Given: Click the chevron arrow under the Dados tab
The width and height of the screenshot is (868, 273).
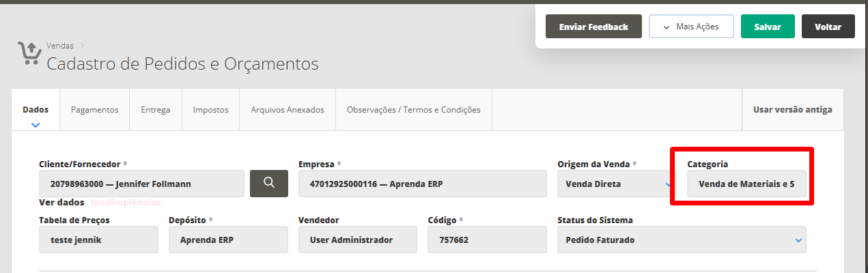Looking at the screenshot, I should coord(36,125).
